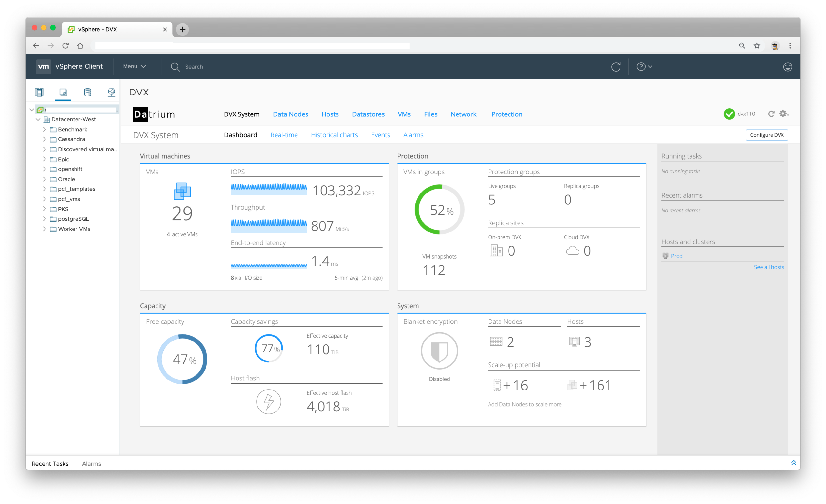826x504 pixels.
Task: Expand the Recent Tasks panel chevron
Action: [x=793, y=463]
